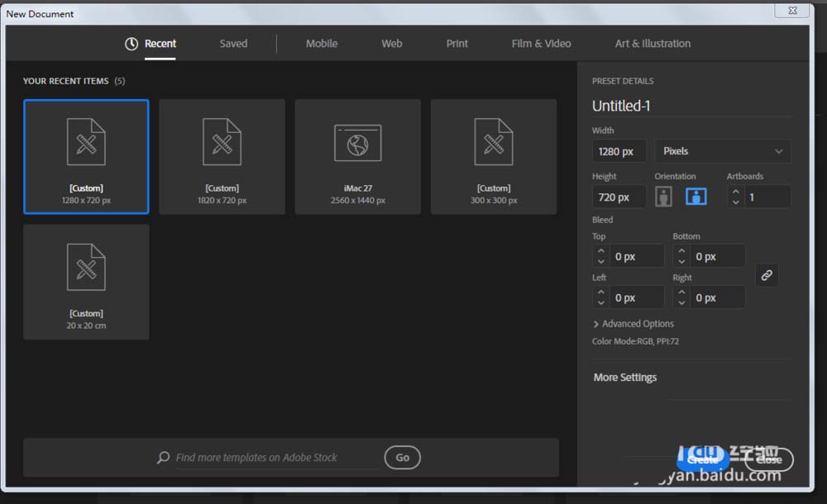Increase the Artboards count

735,192
